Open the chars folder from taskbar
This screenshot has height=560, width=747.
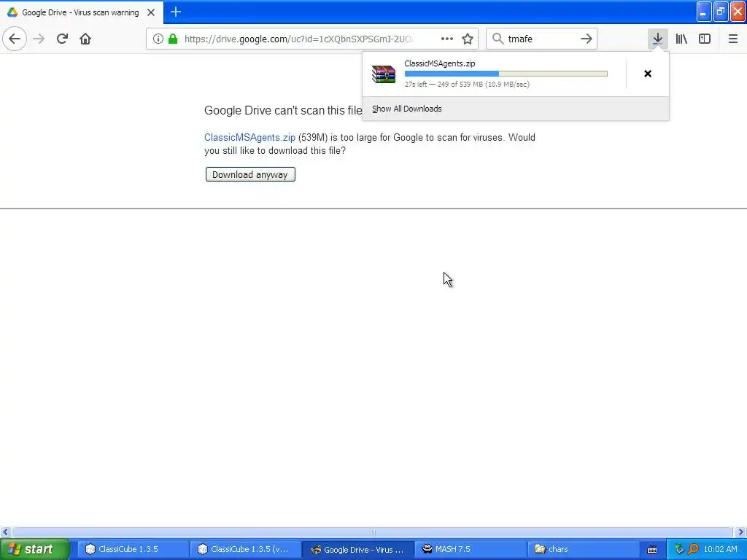tap(582, 549)
